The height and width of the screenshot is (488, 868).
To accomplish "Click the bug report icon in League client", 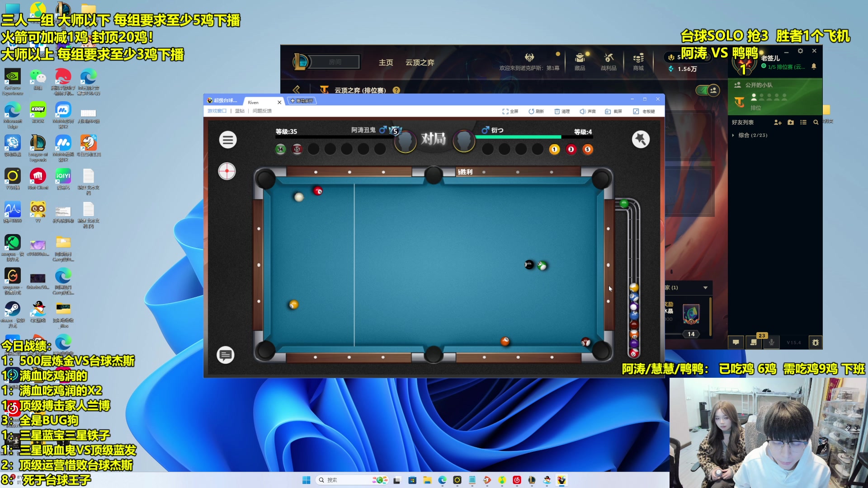I will pos(816,343).
